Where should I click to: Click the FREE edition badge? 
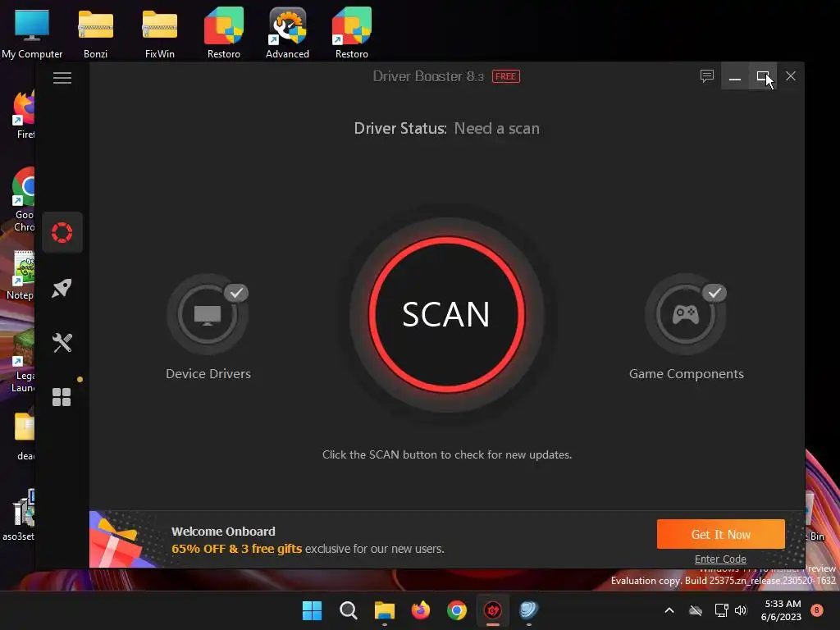pos(505,76)
